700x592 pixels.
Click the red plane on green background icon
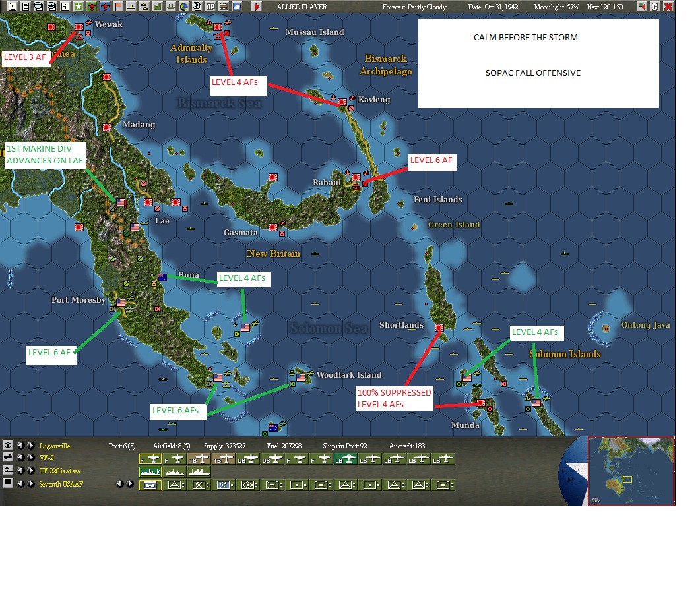pos(92,6)
